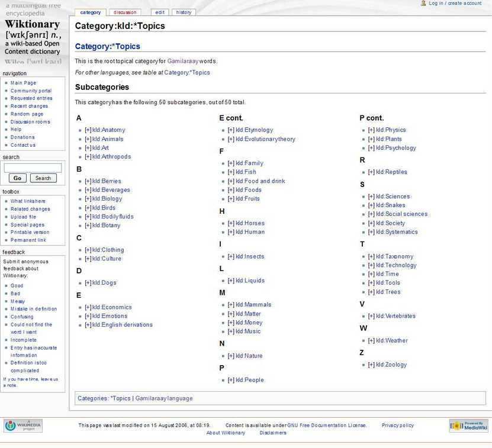
Task: Click the Search button
Action: [43, 178]
